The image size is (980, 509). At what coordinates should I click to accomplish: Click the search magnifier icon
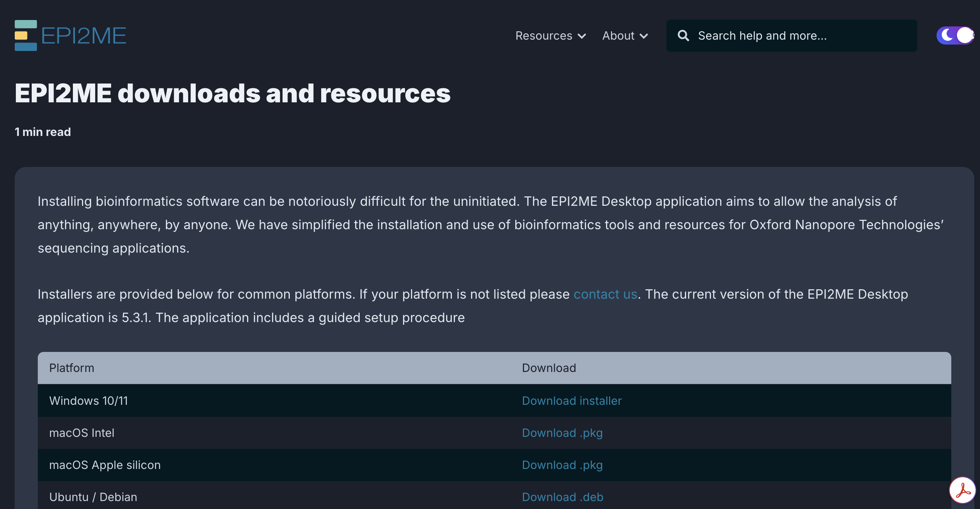click(683, 36)
